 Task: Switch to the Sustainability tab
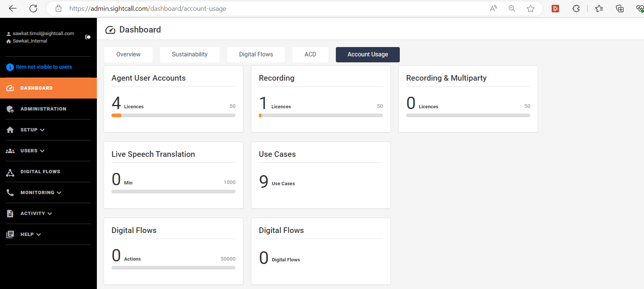190,55
